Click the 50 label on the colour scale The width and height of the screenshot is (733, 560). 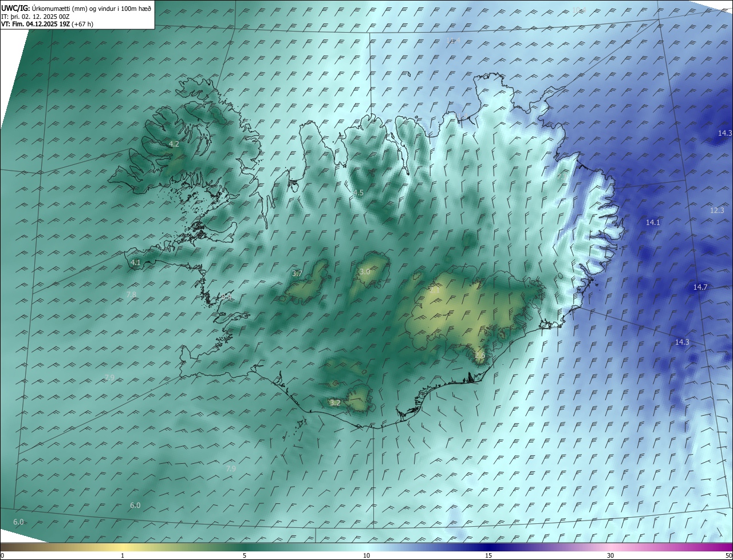[x=728, y=555]
